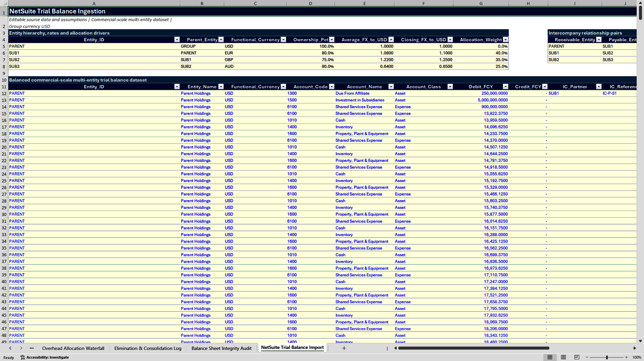Screen dimensions: 644x361
Task: Open Average_FX_to_USD filter dropdown
Action: [391, 40]
